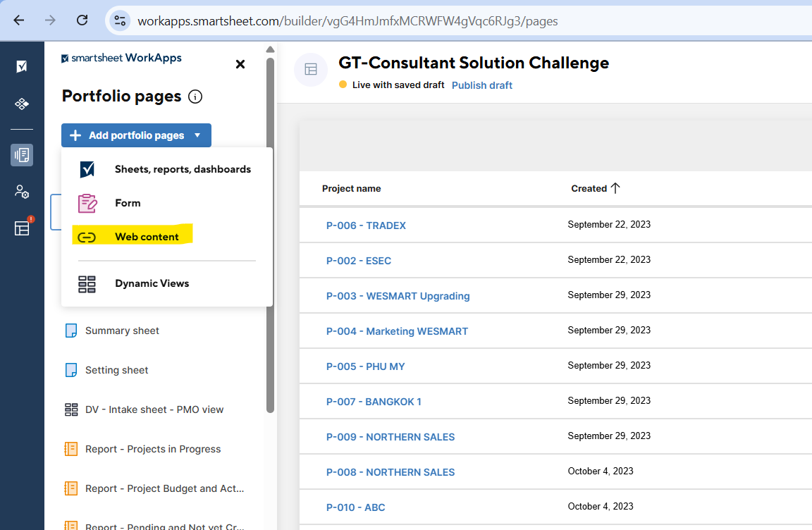Viewport: 812px width, 530px height.
Task: Click the Summary sheet page icon
Action: pos(71,331)
